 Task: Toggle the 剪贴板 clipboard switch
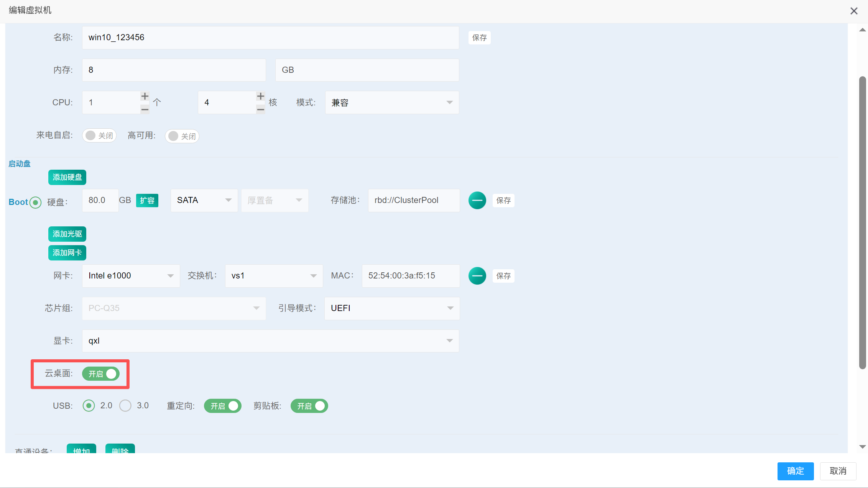309,406
